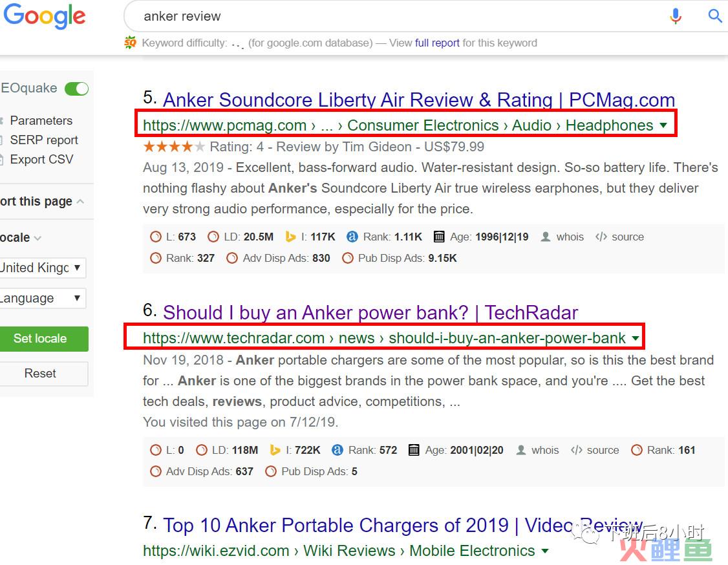Viewport: 728px width, 565px height.
Task: View source for the PCMag result
Action: pyautogui.click(x=619, y=237)
